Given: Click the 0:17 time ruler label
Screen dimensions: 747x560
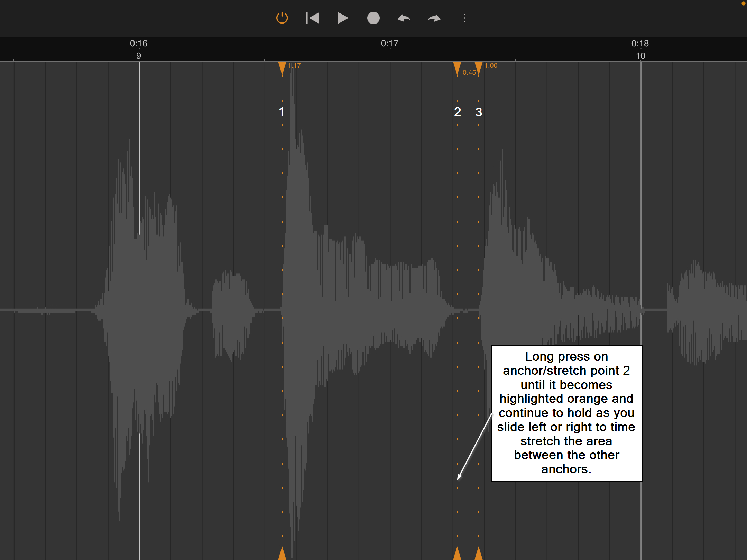Looking at the screenshot, I should tap(389, 43).
